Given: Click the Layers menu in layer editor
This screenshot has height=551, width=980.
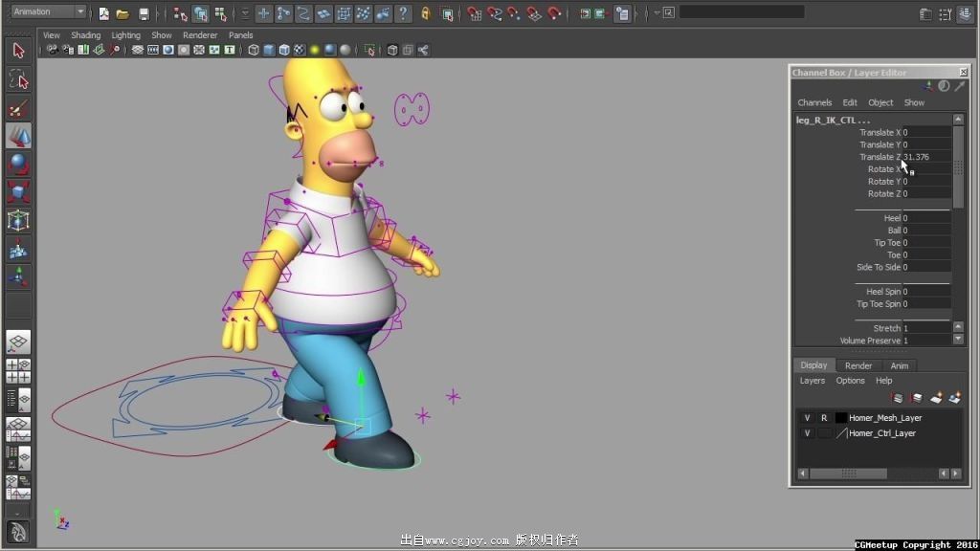Looking at the screenshot, I should pos(812,381).
